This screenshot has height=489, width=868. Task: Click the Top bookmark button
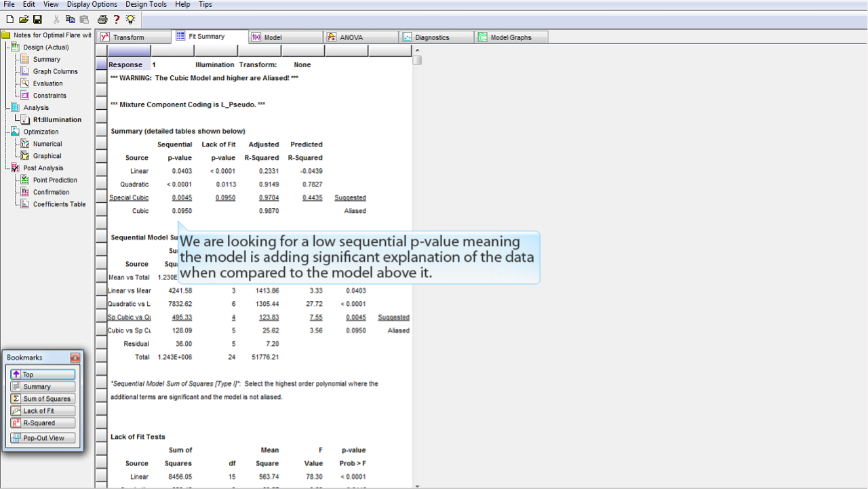point(42,374)
